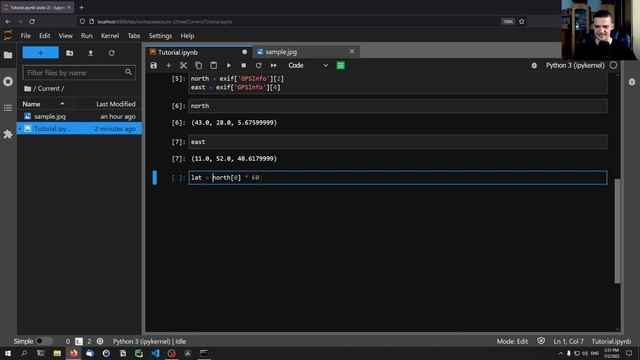Focus the Filter files by name field

[x=79, y=73]
